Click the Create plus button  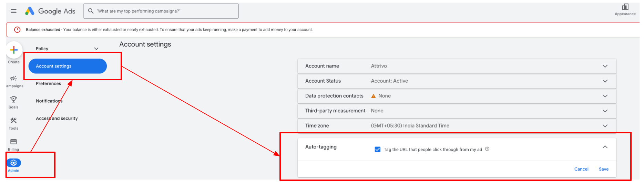tap(14, 50)
